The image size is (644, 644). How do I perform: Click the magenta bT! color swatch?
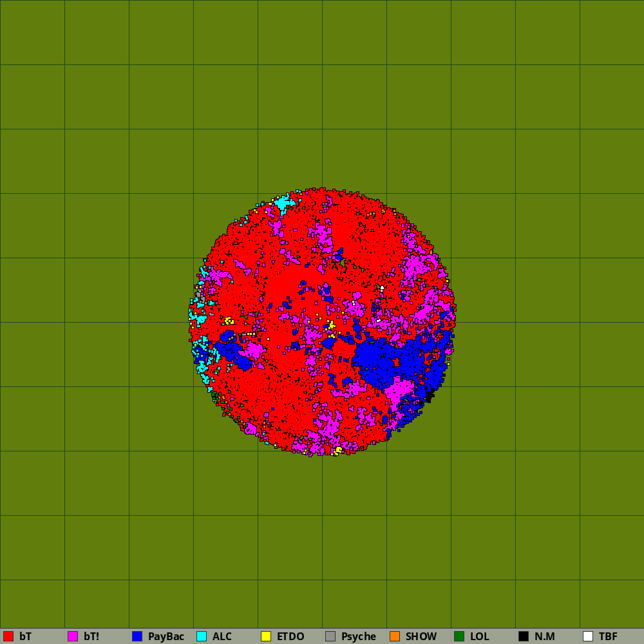73,636
